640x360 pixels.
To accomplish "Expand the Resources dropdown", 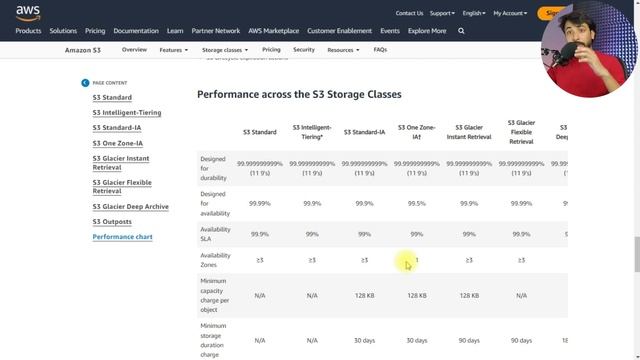I will pos(343,50).
